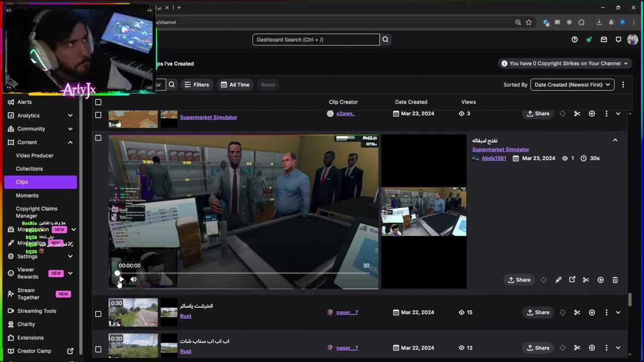Click scissors icon on naser__7 15-views row
Image resolution: width=644 pixels, height=362 pixels.
pos(577,312)
